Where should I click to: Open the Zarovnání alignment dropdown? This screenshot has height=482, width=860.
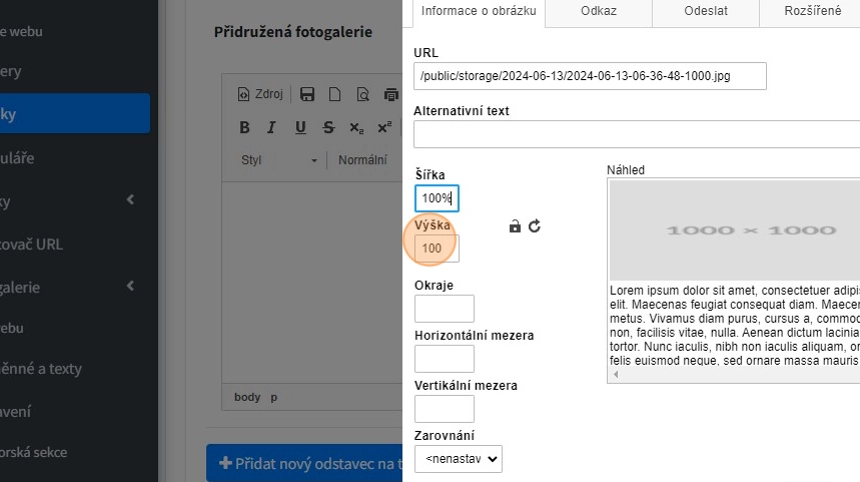(x=458, y=459)
